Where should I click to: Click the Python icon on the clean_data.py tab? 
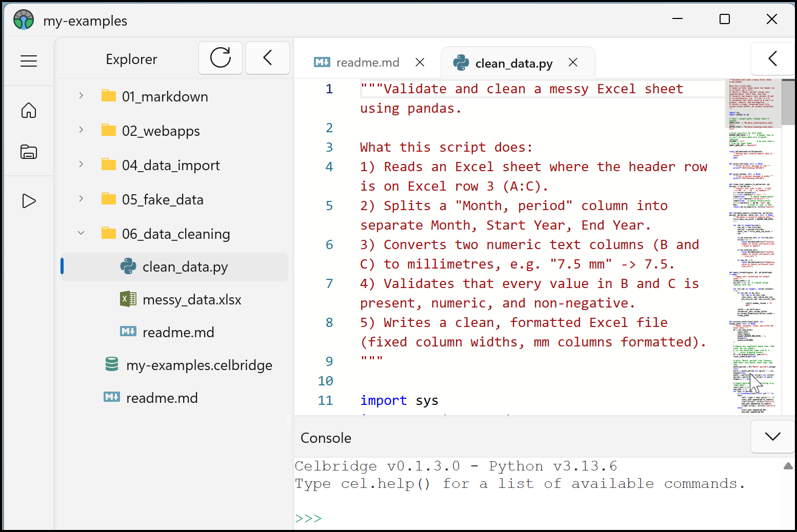click(461, 63)
